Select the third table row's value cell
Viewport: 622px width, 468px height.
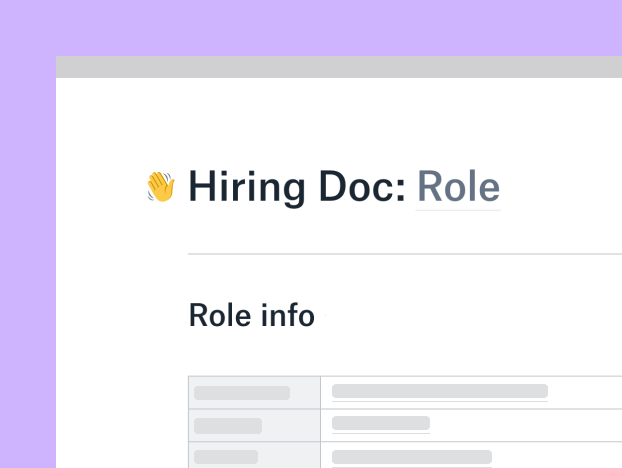tap(470, 456)
